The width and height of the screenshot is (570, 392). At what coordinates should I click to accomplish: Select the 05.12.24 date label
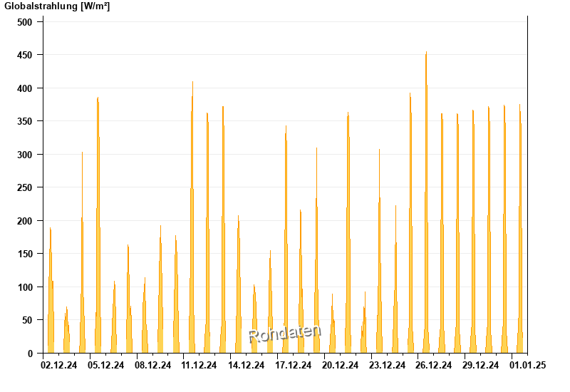pyautogui.click(x=105, y=365)
